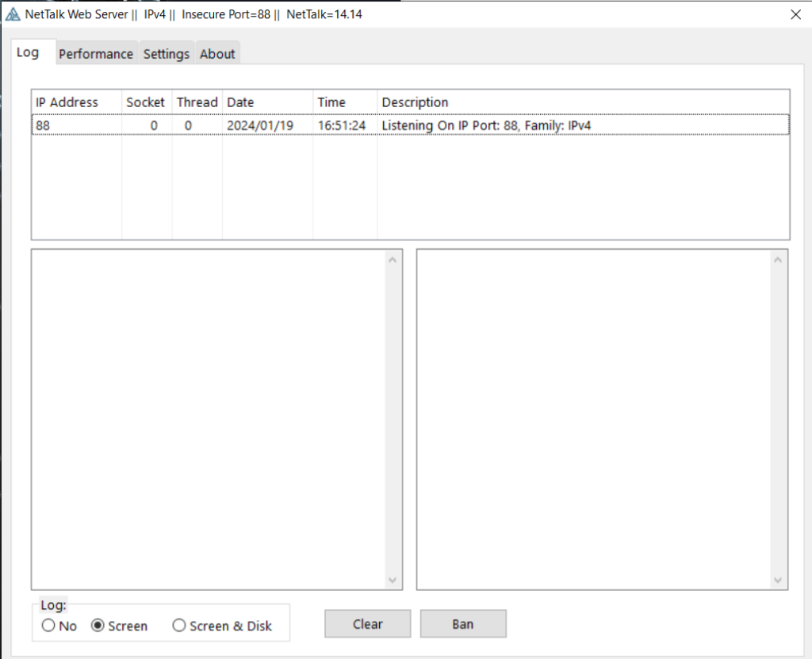Sort by IP Address column header
Viewport: 812px width, 659px height.
click(67, 102)
